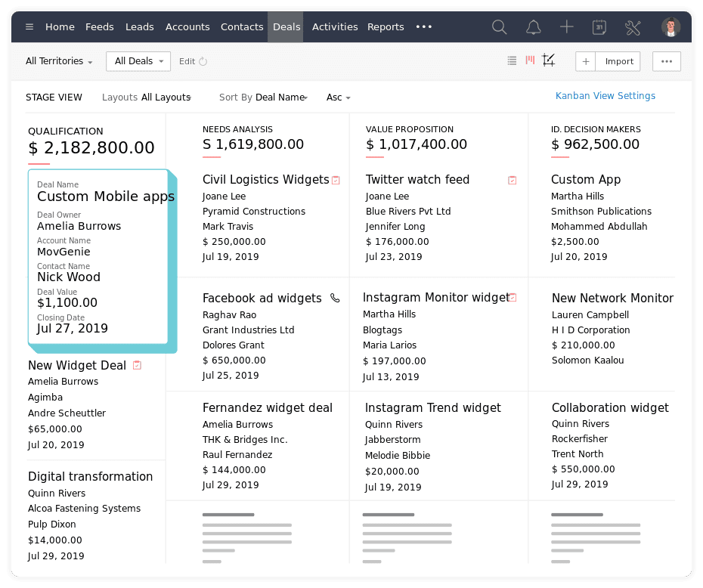Open the calendar icon in top bar
This screenshot has width=703, height=588.
click(x=599, y=27)
